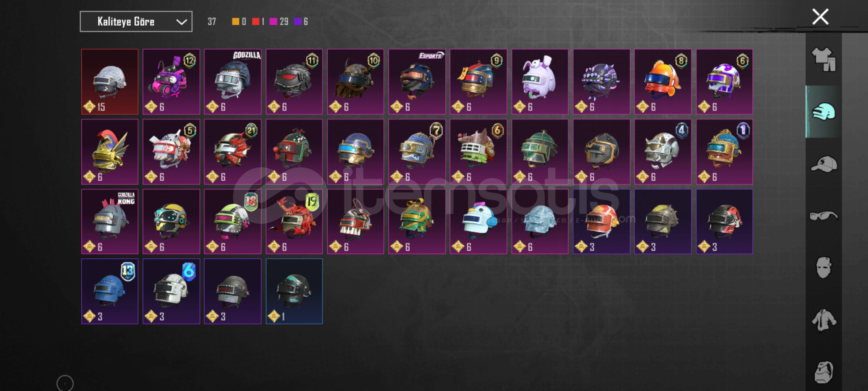Image resolution: width=868 pixels, height=391 pixels.
Task: Open the sunglasses category icon
Action: pos(824,216)
